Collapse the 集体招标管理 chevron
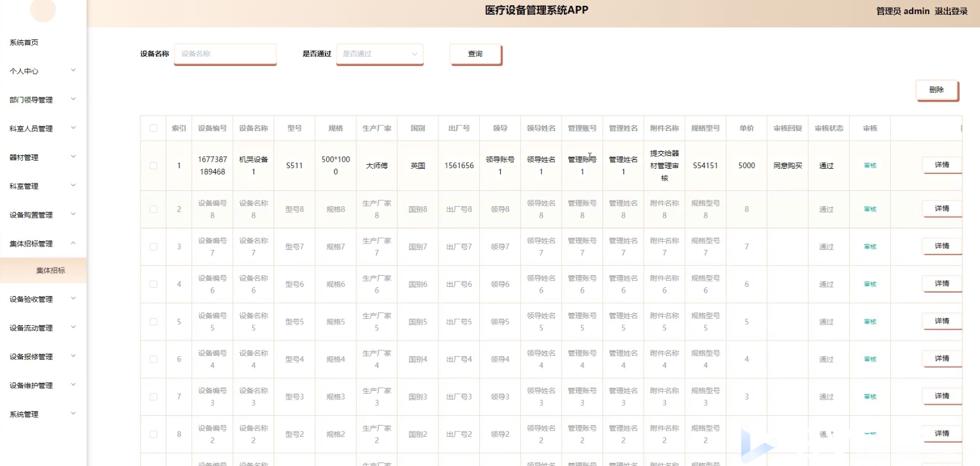This screenshot has height=466, width=980. coord(73,243)
